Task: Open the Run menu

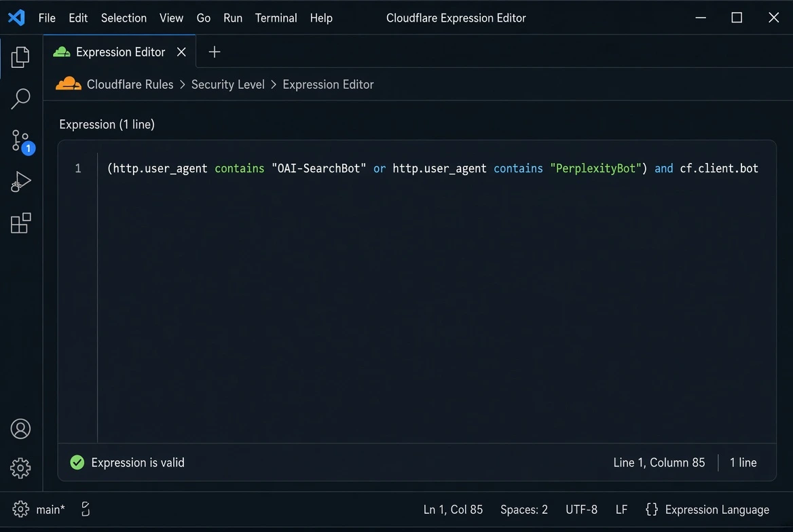Action: click(x=233, y=18)
